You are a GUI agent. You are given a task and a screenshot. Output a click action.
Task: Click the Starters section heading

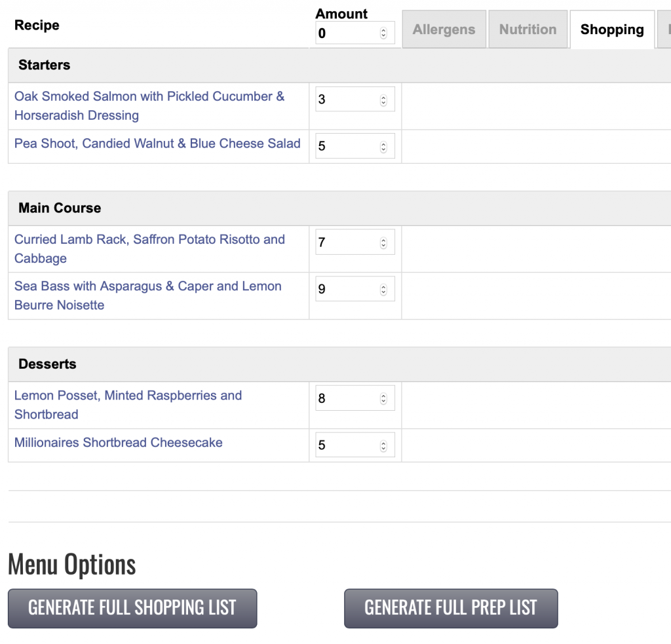44,65
